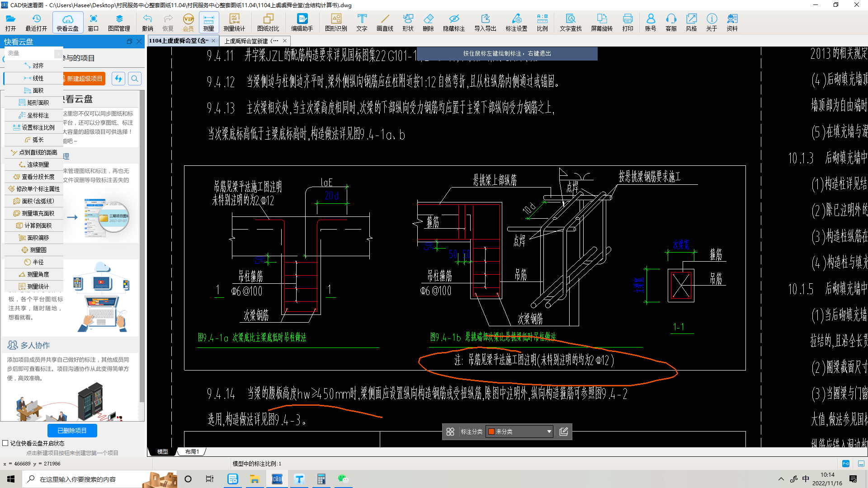The height and width of the screenshot is (488, 868).
Task: Open a drawing file with 打开
Action: [x=10, y=22]
